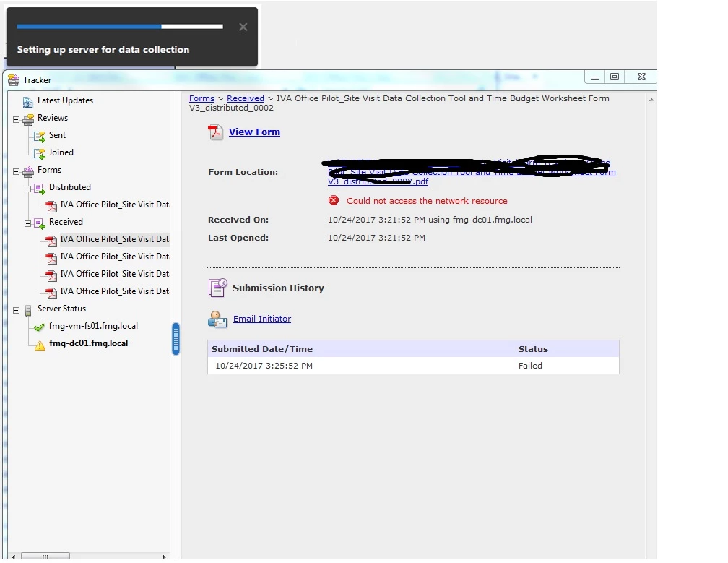Collapse the Received forms node
728x563 pixels.
click(x=27, y=223)
